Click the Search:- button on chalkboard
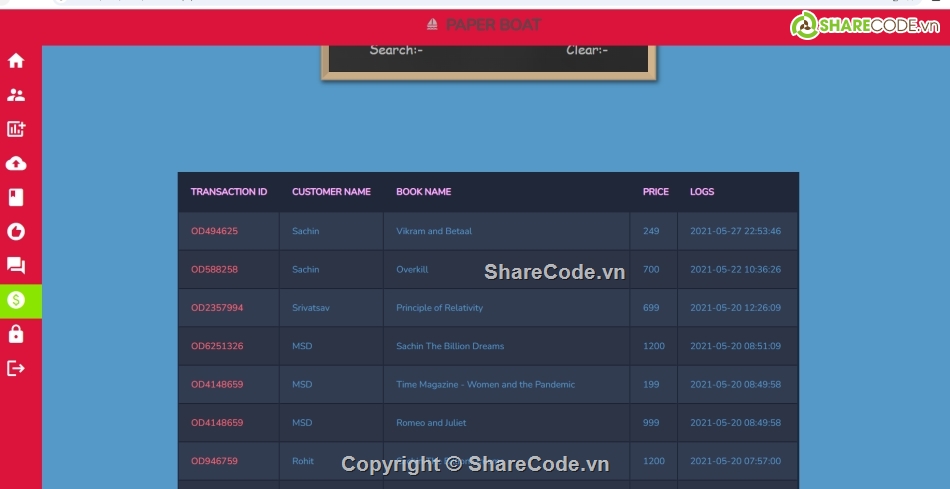Image resolution: width=950 pixels, height=489 pixels. tap(396, 50)
